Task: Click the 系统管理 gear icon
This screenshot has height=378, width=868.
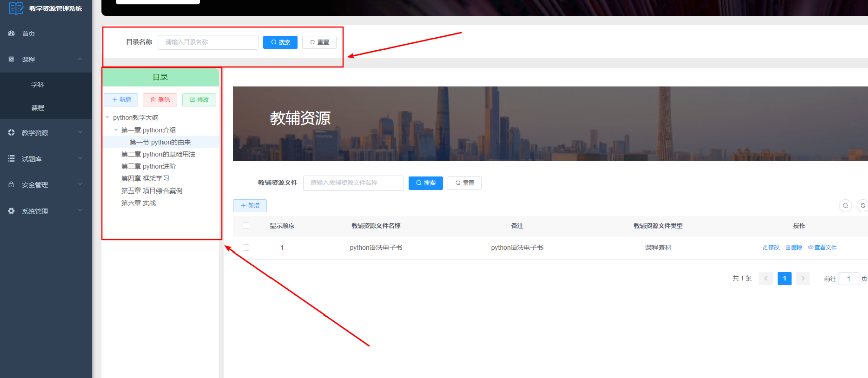Action: pyautogui.click(x=11, y=211)
